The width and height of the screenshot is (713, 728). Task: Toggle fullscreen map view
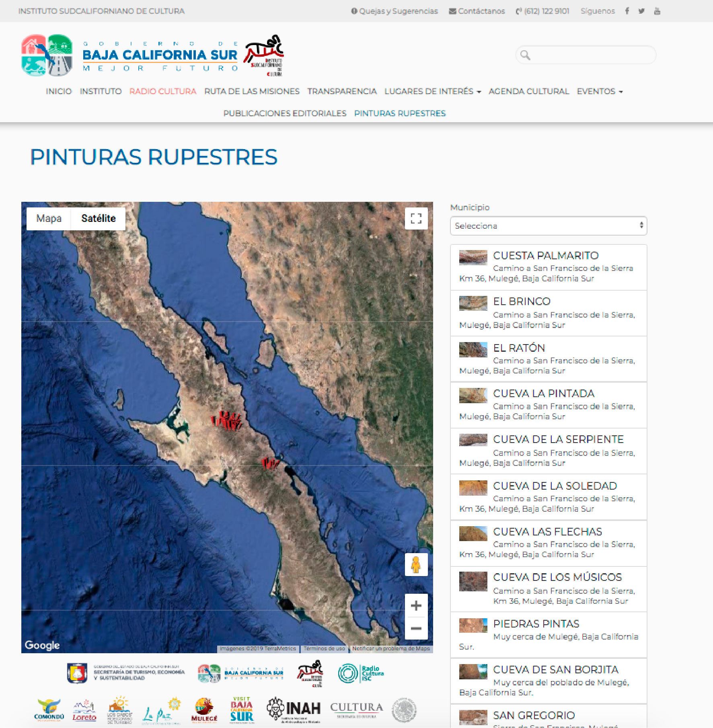point(416,218)
